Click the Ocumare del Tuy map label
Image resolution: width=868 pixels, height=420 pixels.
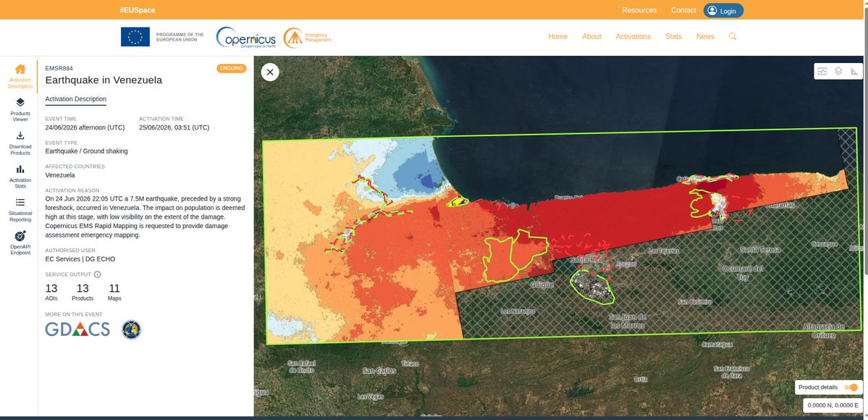tap(742, 272)
